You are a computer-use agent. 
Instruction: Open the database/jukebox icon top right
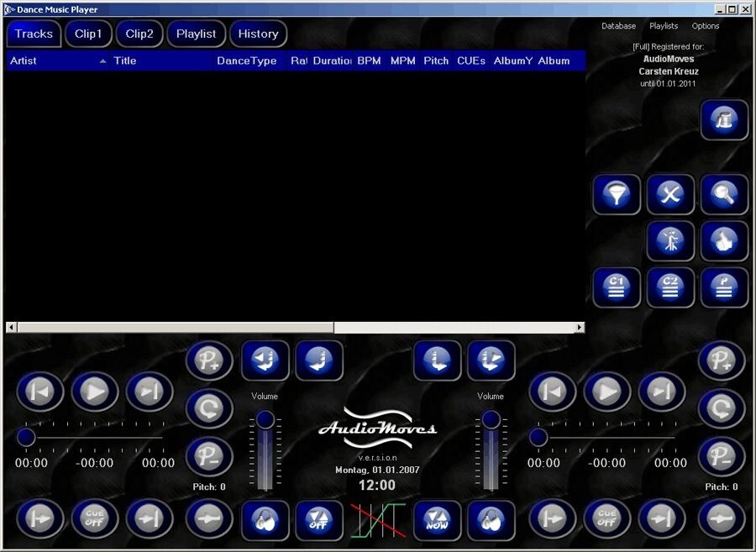coord(723,119)
